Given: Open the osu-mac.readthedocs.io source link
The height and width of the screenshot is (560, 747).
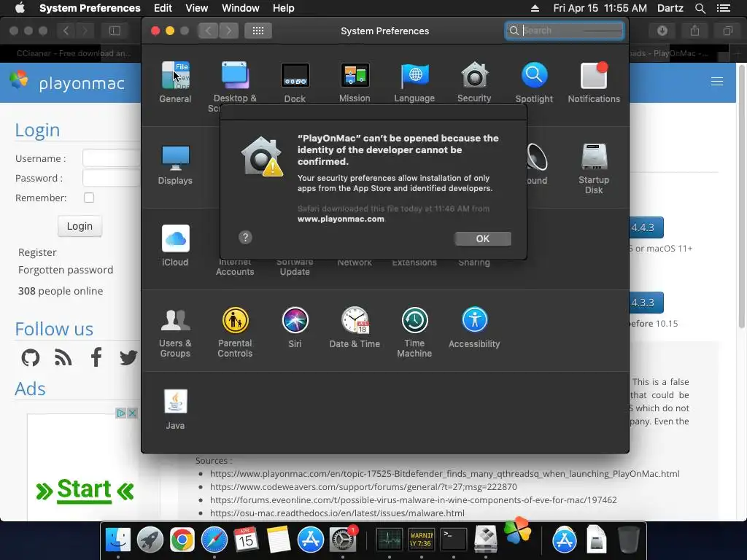Looking at the screenshot, I should coord(337,513).
